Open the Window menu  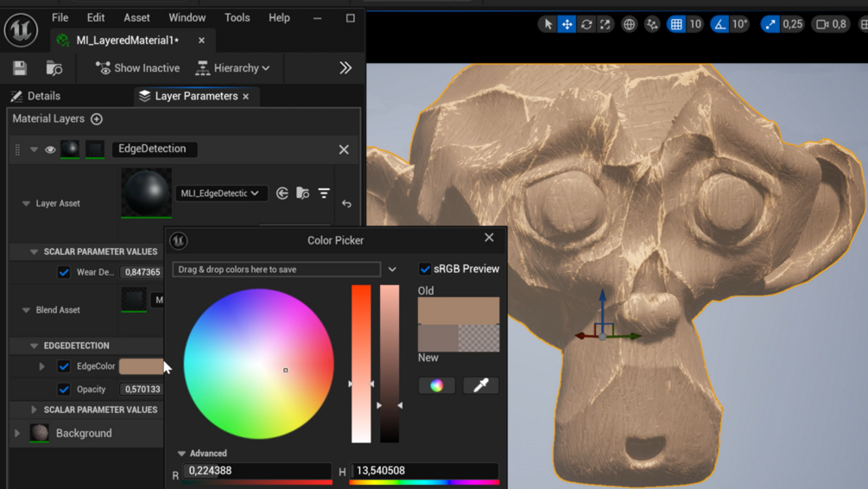click(187, 18)
